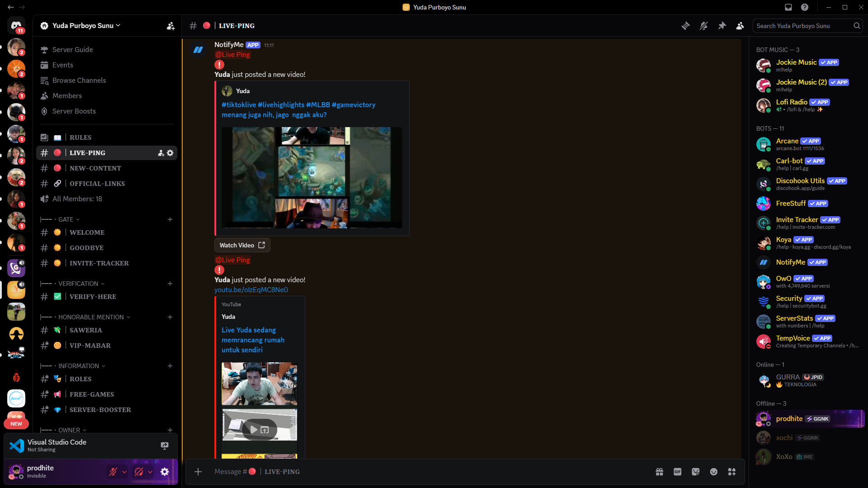Select the RULES channel
This screenshot has height=488, width=868.
pos(107,137)
